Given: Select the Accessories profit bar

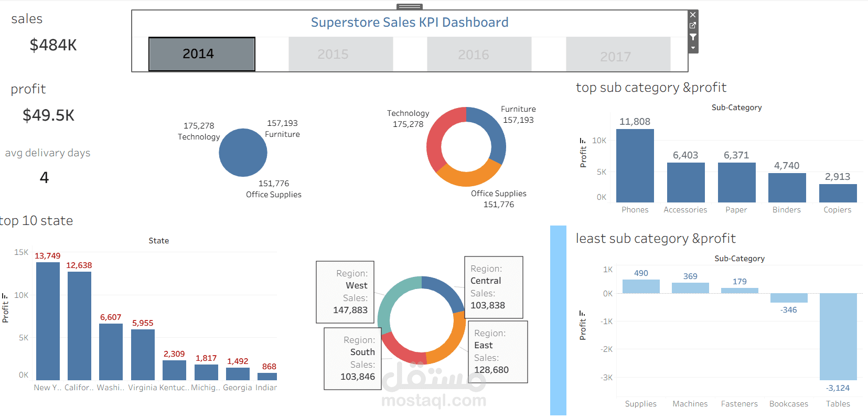Looking at the screenshot, I should 686,183.
